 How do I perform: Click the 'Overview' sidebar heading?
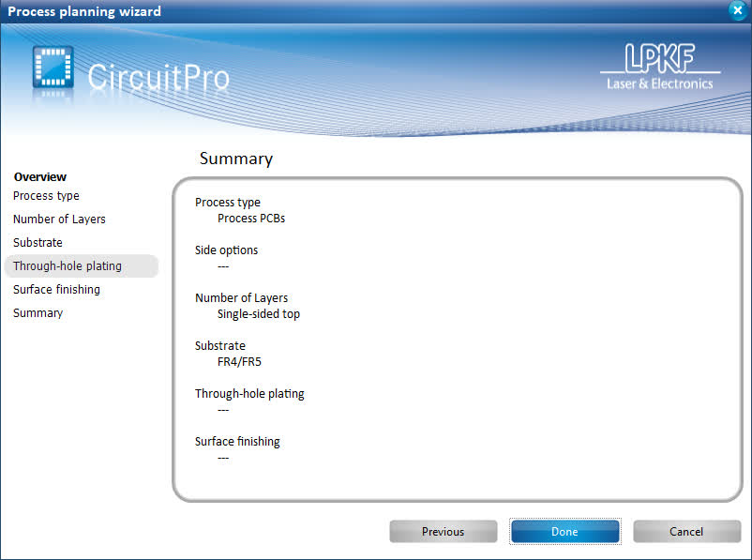pos(40,177)
